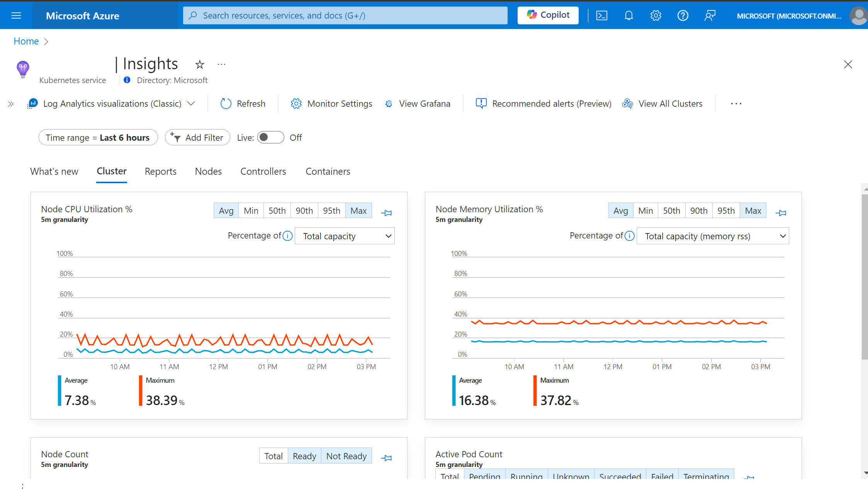868x489 pixels.
Task: Switch to the Nodes tab
Action: coord(208,171)
